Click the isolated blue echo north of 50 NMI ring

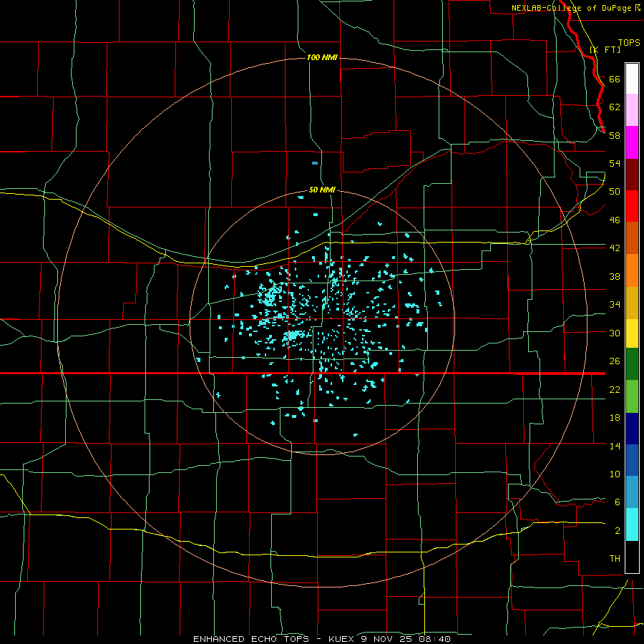[315, 163]
